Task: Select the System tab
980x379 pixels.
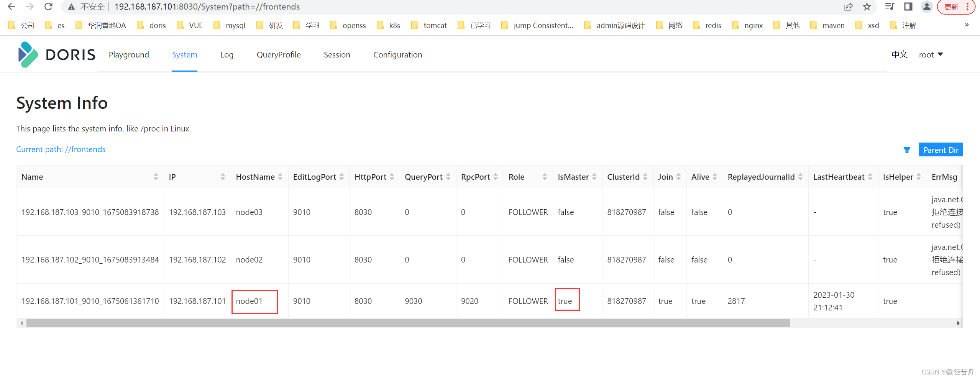Action: click(184, 55)
